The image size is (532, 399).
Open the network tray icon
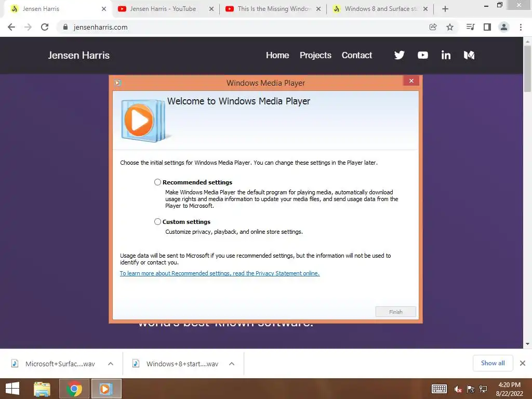483,389
